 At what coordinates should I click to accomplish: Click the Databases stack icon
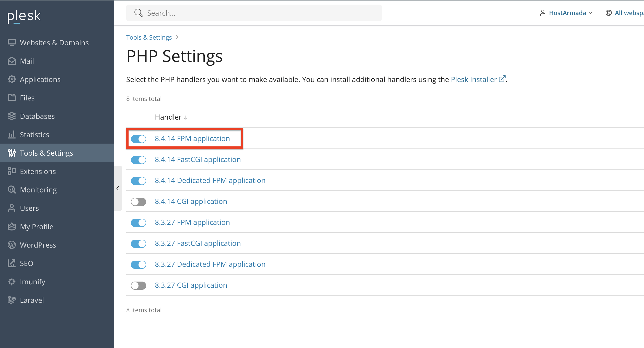12,116
